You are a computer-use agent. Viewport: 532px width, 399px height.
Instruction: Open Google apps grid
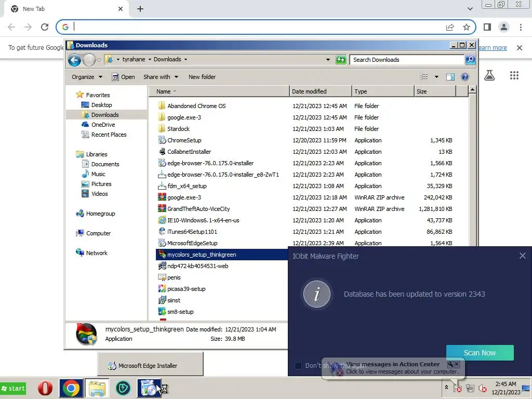tap(514, 75)
